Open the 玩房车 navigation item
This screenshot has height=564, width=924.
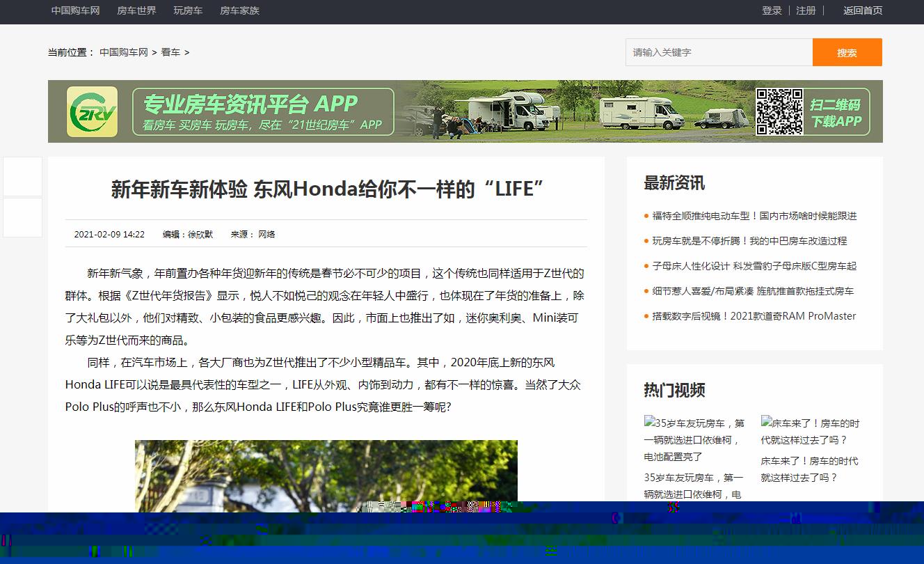[188, 10]
